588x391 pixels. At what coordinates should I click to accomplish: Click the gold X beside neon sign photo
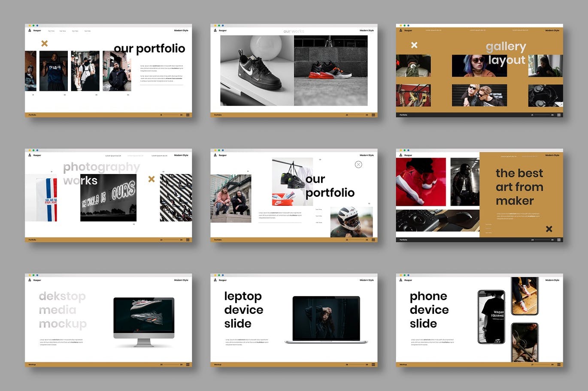pyautogui.click(x=152, y=179)
